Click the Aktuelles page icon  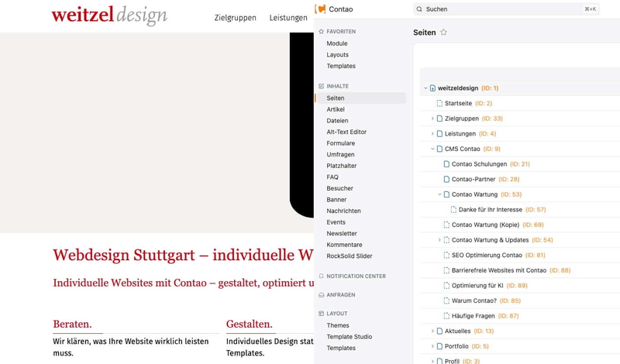tap(439, 331)
